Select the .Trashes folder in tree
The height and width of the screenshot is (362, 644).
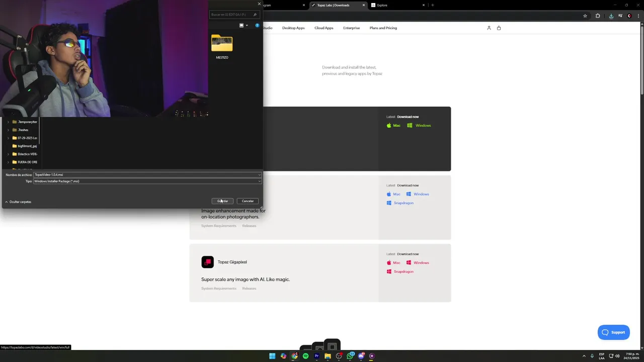click(x=20, y=130)
